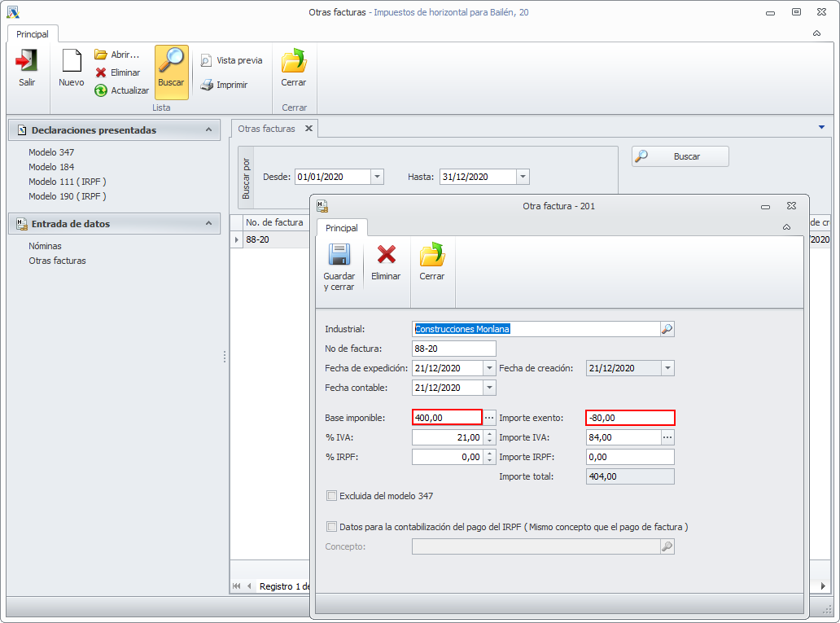Open Fecha de expedición date dropdown
The image size is (840, 623).
489,368
